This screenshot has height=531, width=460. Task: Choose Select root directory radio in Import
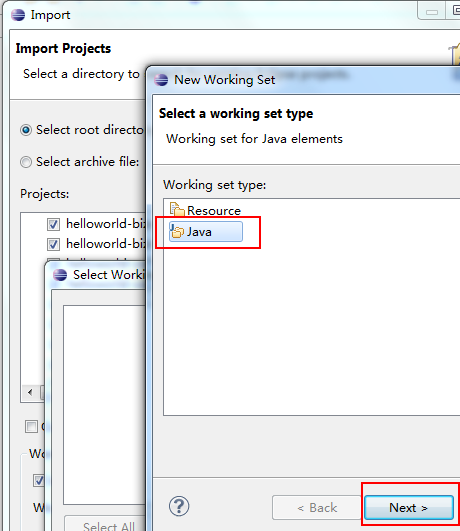26,130
